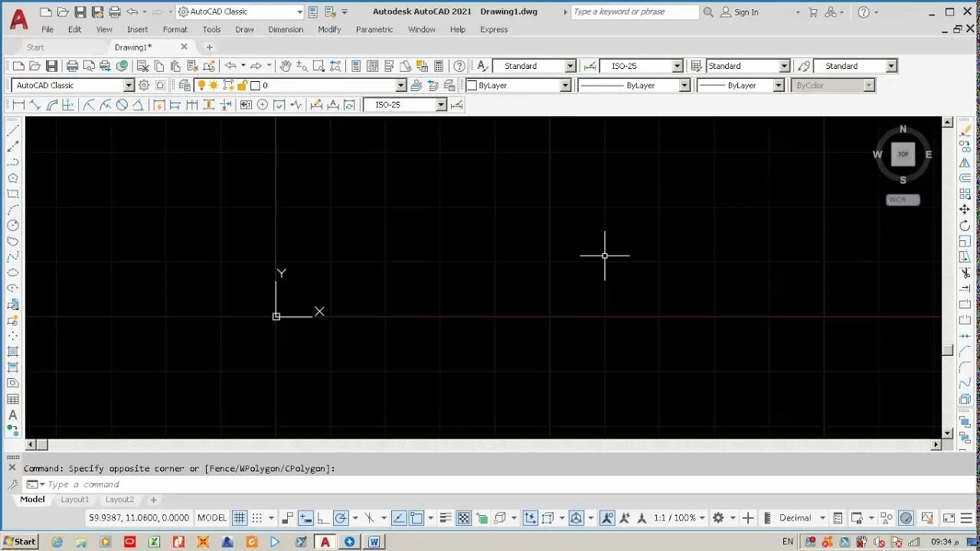Open the ByLayer lineweight dropdown
Image resolution: width=980 pixels, height=551 pixels.
pos(779,86)
